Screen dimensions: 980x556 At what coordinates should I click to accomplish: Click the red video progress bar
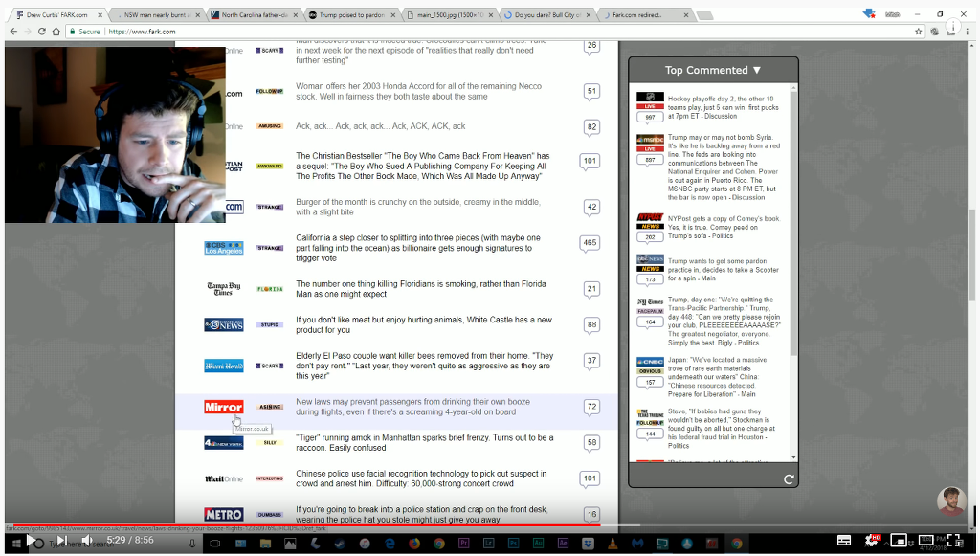click(287, 524)
